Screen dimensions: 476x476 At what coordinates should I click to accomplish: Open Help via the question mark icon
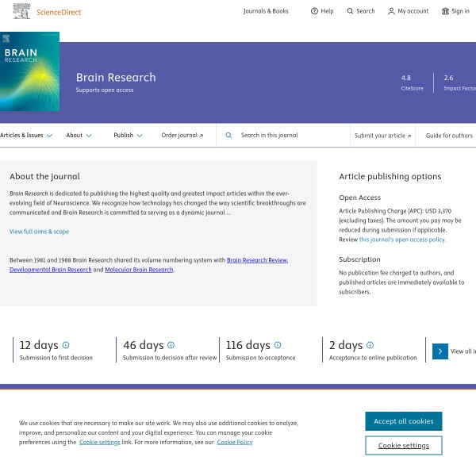[x=314, y=11]
